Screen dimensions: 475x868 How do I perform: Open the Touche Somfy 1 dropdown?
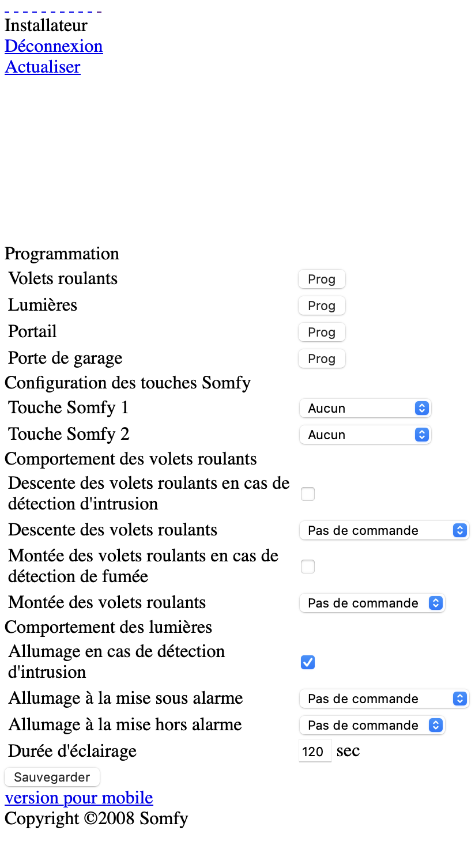click(365, 408)
